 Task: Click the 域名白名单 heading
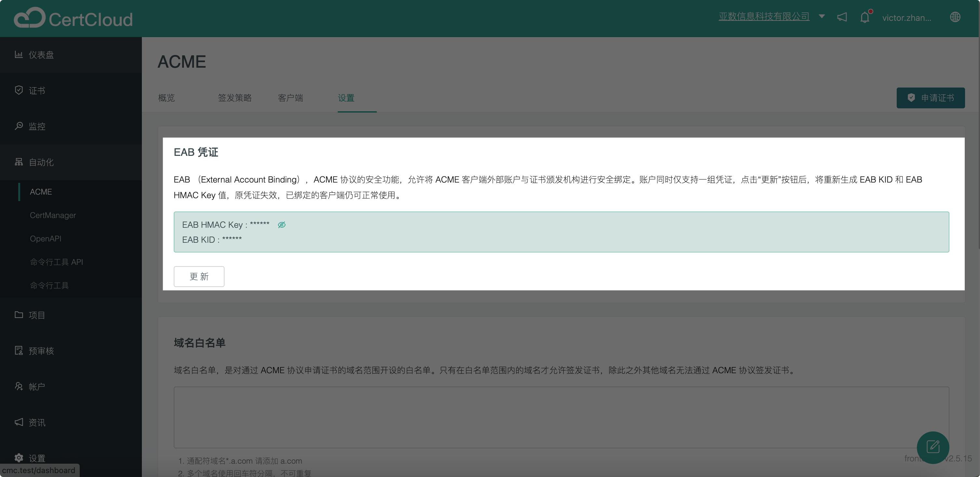199,343
